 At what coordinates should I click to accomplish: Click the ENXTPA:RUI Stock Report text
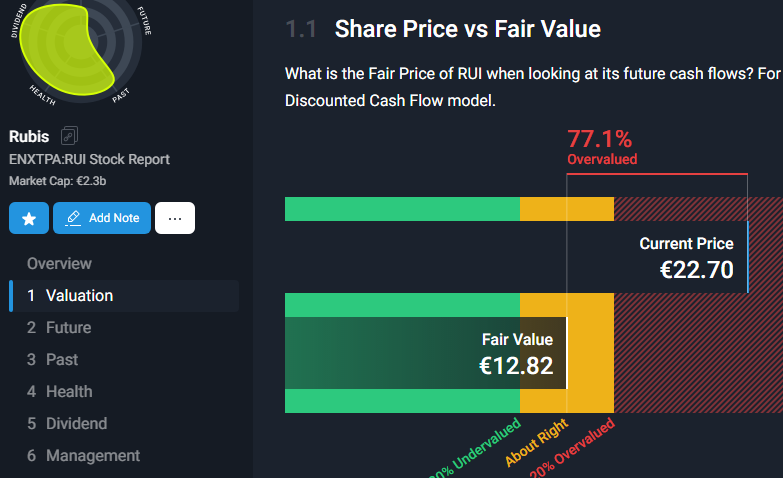(x=89, y=159)
